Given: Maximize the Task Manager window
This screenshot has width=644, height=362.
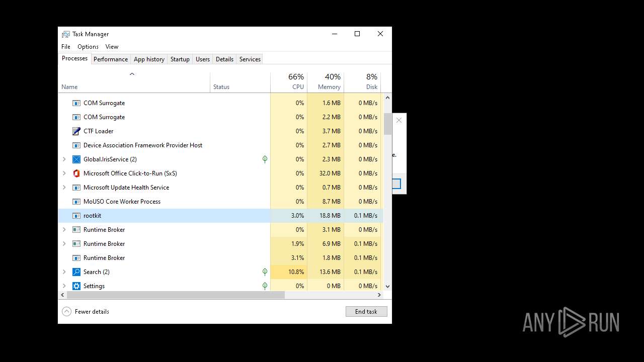Looking at the screenshot, I should pyautogui.click(x=357, y=34).
